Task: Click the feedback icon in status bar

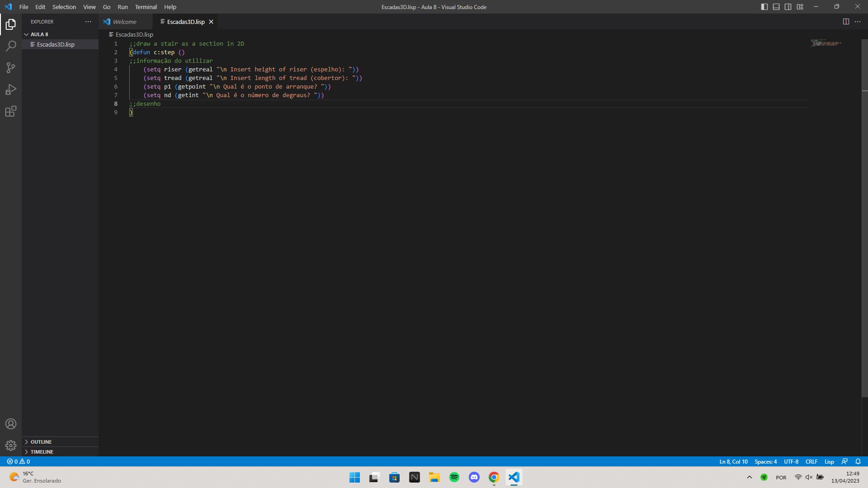Action: point(844,461)
